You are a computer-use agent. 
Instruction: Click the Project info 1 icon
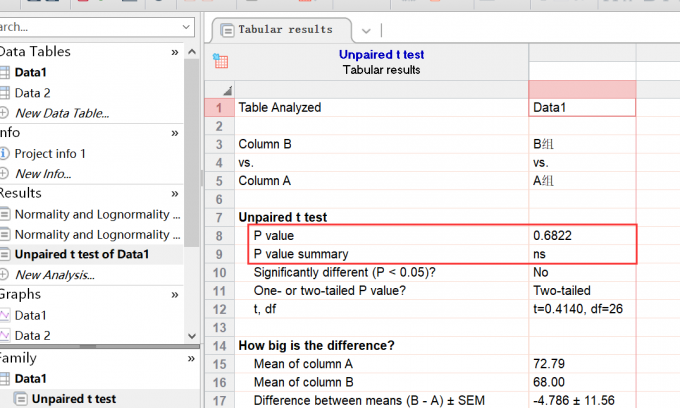4,153
